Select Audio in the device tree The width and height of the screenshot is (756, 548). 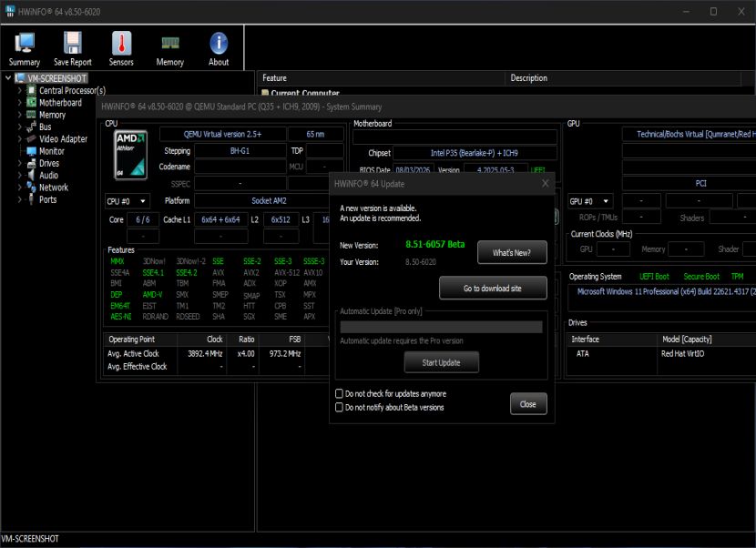[48, 175]
